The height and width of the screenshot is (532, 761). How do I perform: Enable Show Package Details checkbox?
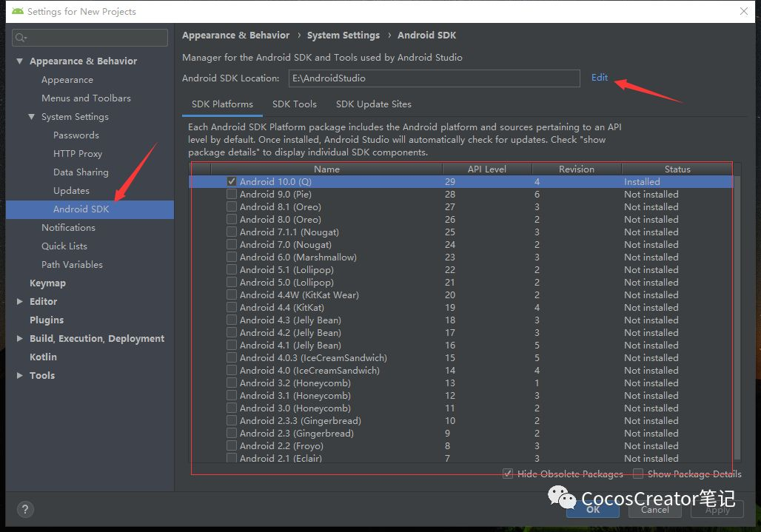pos(637,474)
